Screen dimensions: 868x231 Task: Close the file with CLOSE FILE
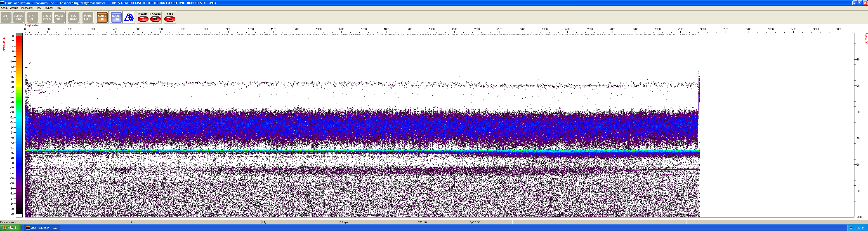[102, 18]
